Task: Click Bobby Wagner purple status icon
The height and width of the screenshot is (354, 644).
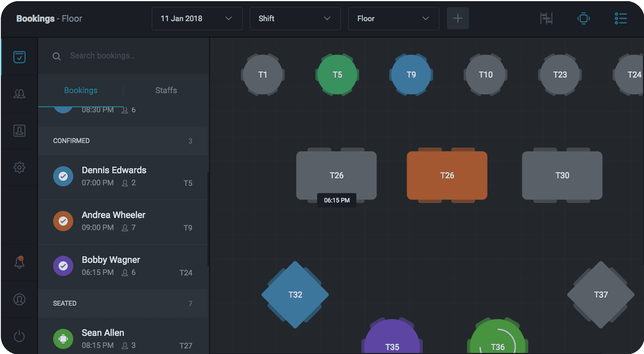Action: 63,266
